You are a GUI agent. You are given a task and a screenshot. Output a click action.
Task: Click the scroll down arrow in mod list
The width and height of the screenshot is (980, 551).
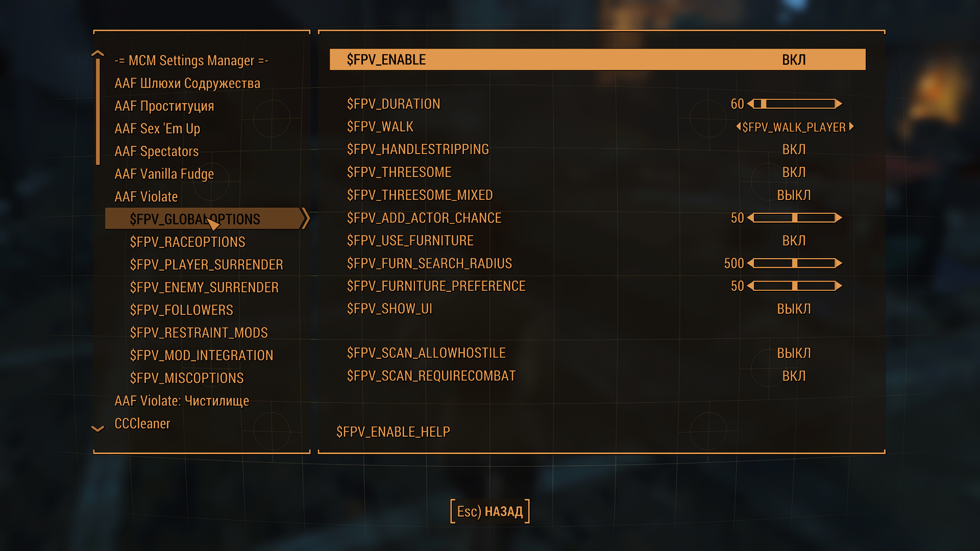[x=97, y=429]
